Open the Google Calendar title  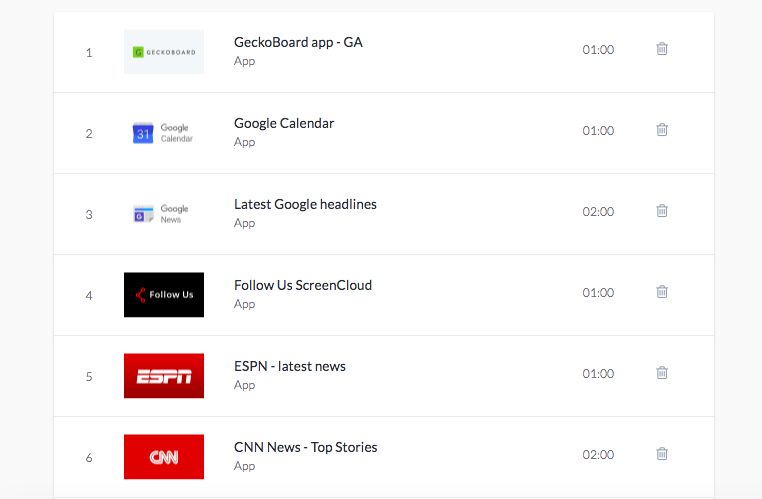coord(284,123)
